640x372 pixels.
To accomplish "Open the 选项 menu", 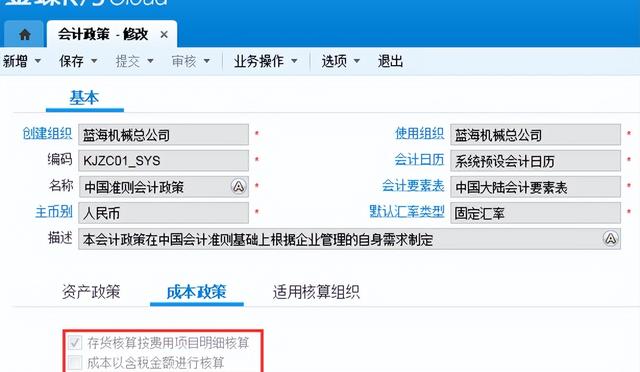I will tap(334, 61).
